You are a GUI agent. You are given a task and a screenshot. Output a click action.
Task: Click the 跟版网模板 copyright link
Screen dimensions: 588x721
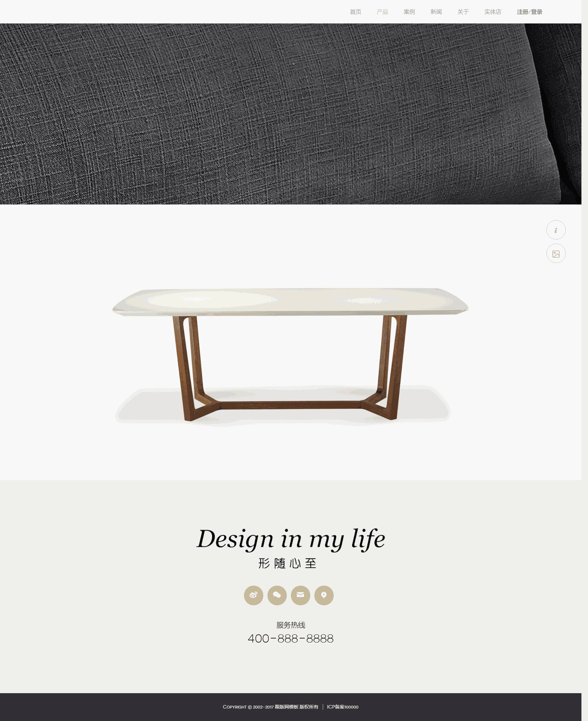pos(286,707)
